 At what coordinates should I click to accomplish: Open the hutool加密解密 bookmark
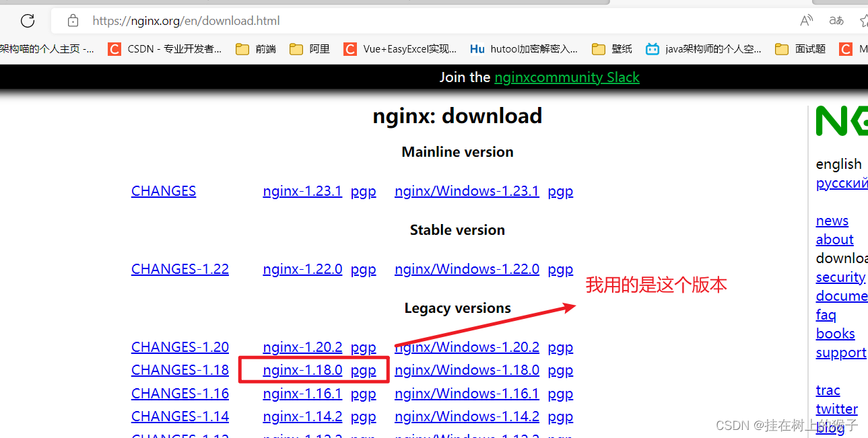(524, 49)
